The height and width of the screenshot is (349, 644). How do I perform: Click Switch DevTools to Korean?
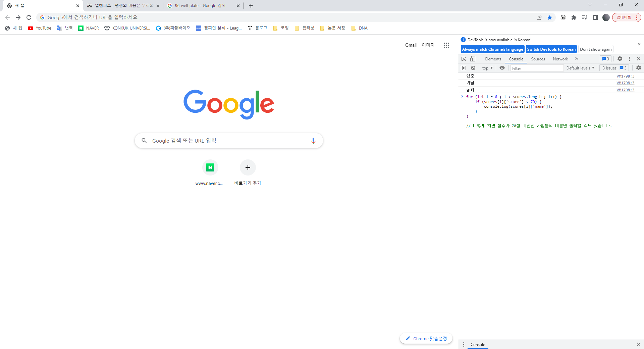[x=551, y=49]
